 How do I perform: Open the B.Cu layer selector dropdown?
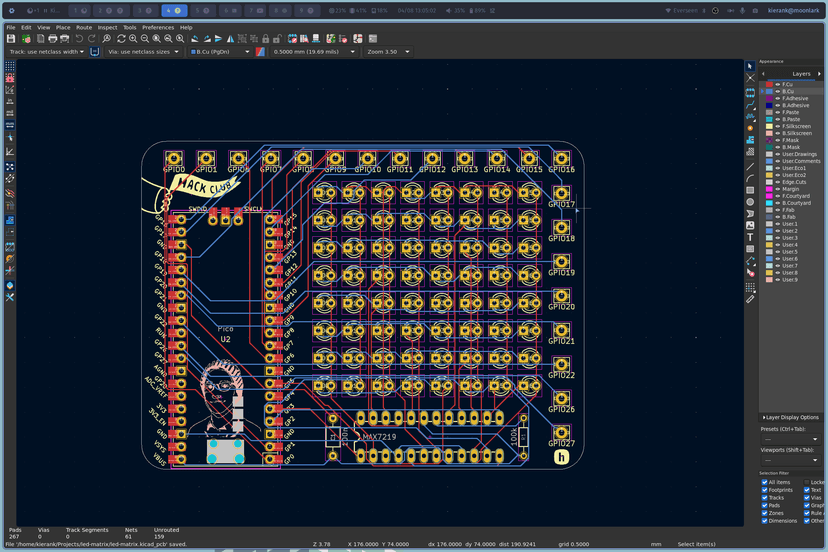[x=219, y=51]
